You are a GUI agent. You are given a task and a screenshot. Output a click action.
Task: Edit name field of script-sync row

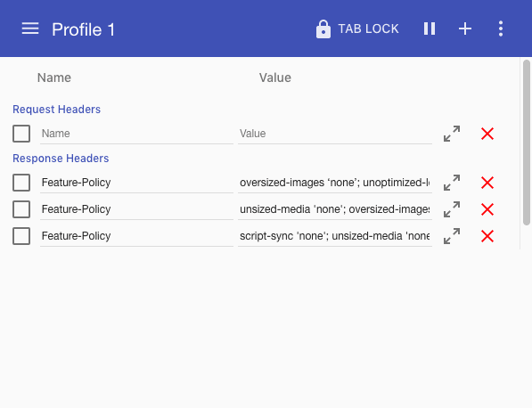[136, 236]
